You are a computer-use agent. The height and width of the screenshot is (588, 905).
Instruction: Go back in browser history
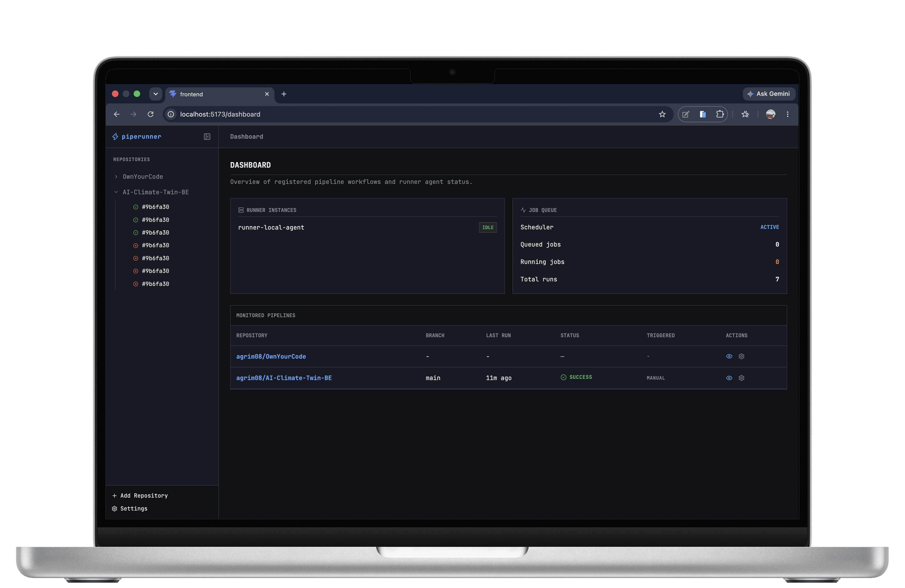click(x=117, y=114)
